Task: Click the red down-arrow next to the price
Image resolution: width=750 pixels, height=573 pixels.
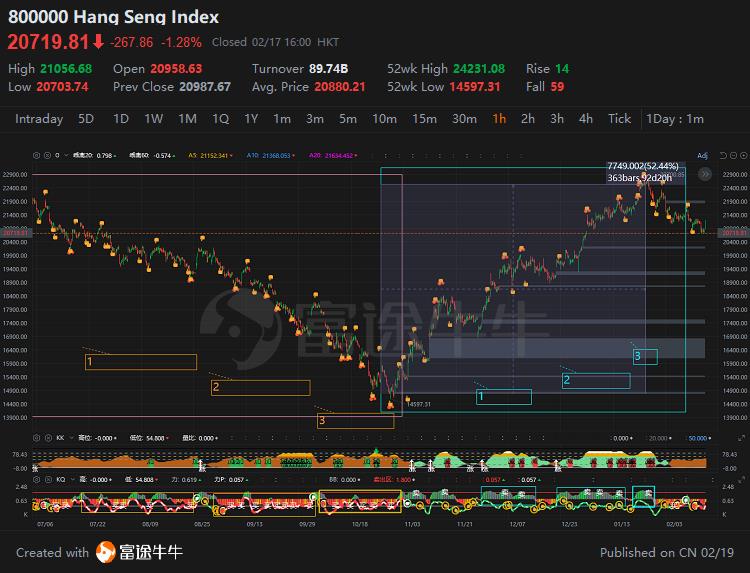Action: tap(98, 42)
